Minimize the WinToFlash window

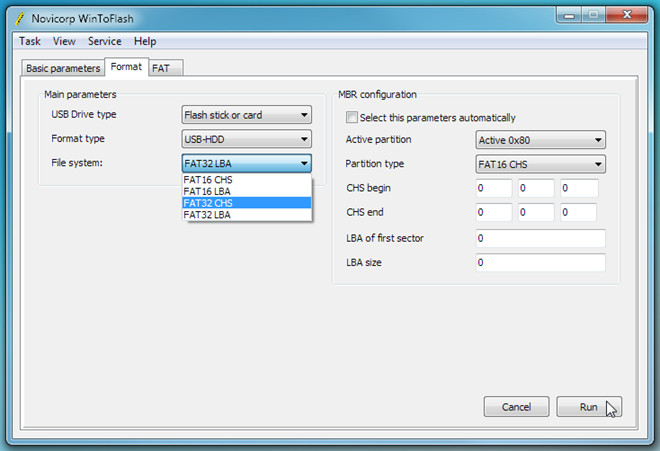click(x=570, y=15)
